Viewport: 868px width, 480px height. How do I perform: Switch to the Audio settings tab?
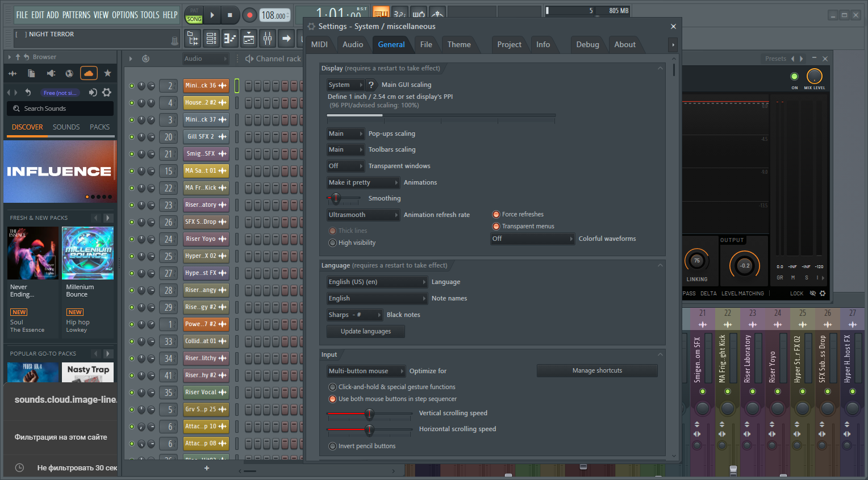coord(353,44)
